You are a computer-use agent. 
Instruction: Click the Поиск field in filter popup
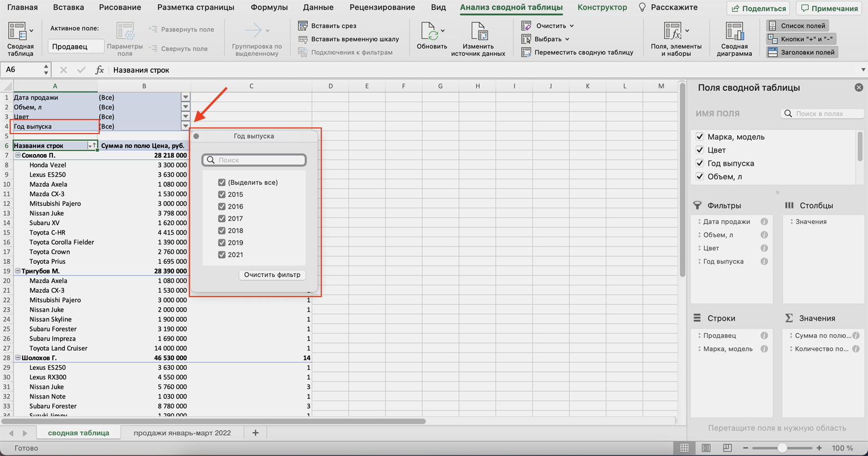(x=259, y=160)
